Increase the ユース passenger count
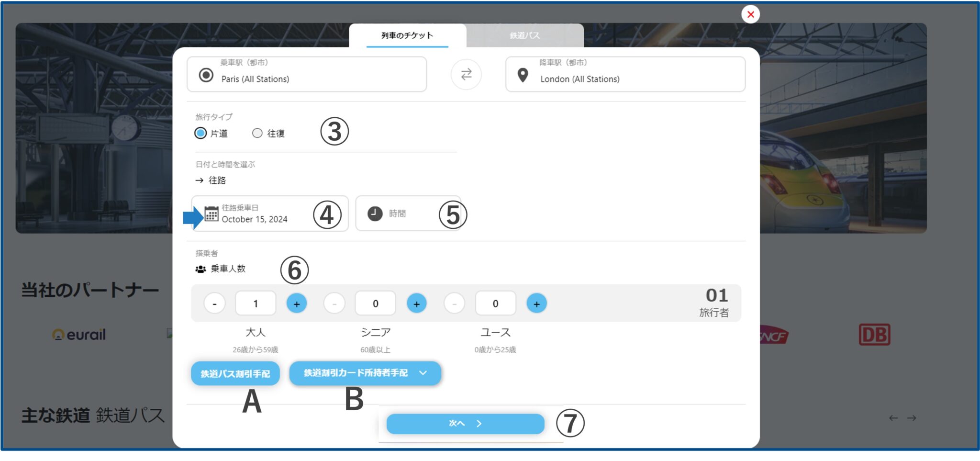The height and width of the screenshot is (461, 980). 536,304
